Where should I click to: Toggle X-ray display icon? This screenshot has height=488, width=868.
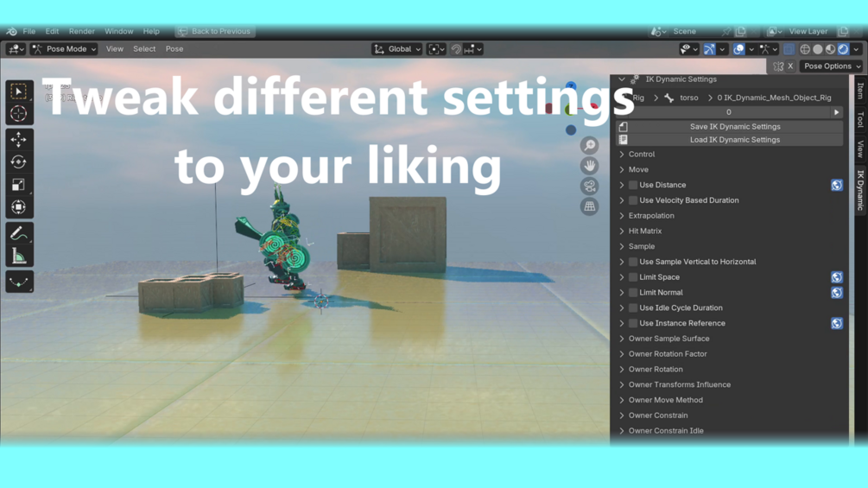click(x=789, y=49)
